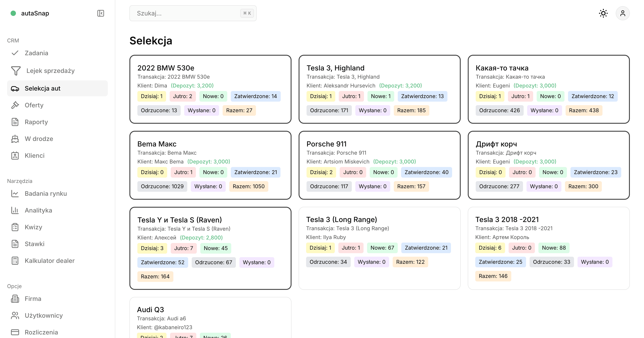
Task: Toggle the light/dark theme sun icon
Action: point(603,13)
